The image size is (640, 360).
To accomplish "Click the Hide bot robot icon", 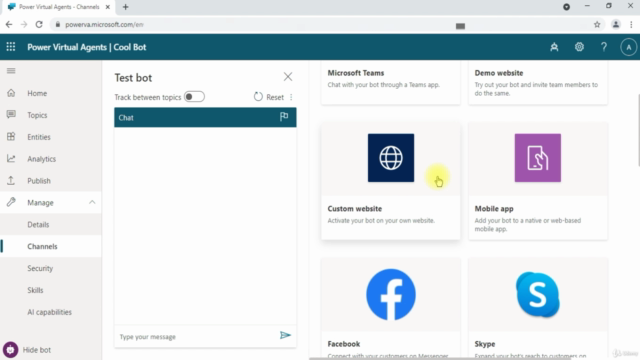I will [x=10, y=350].
